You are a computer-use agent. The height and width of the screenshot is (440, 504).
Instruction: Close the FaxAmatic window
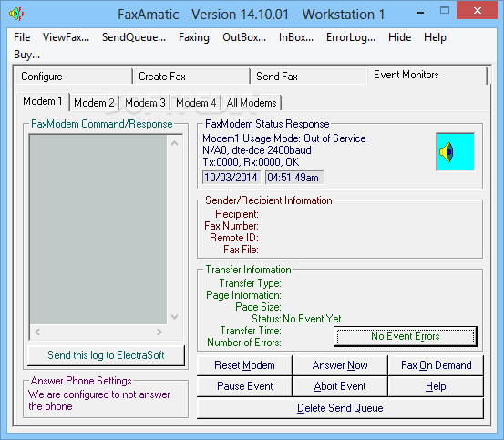(477, 11)
